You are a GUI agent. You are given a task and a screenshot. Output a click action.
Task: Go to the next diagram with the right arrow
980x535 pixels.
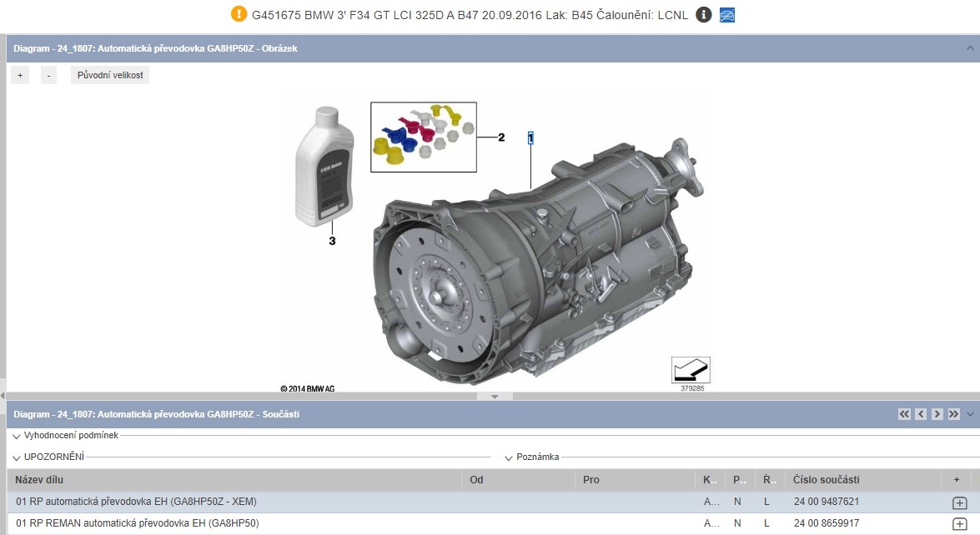point(937,414)
